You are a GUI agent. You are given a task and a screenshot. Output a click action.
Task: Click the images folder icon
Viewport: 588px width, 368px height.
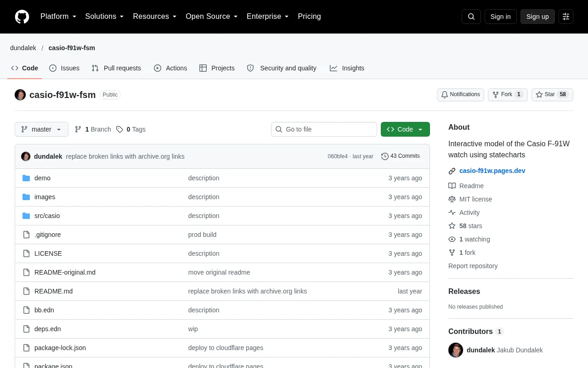click(x=26, y=197)
